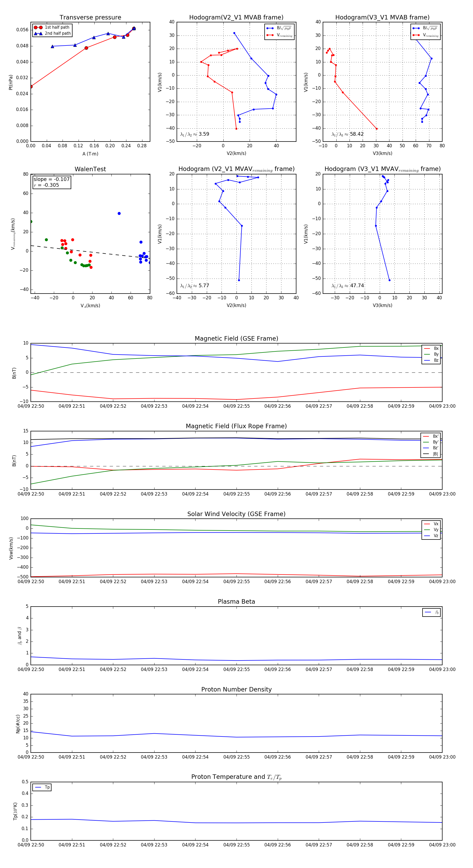Click the 'Bx' legend entry in GSE magnetic plot

(x=431, y=349)
